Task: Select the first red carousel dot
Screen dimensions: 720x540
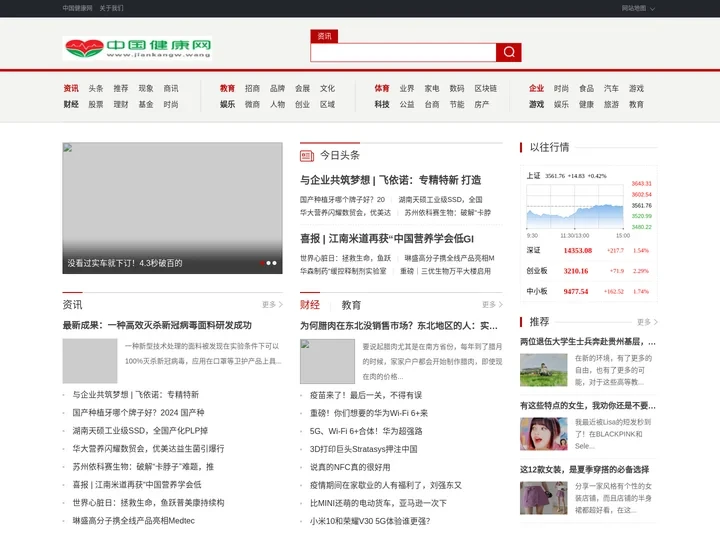Action: [262, 263]
